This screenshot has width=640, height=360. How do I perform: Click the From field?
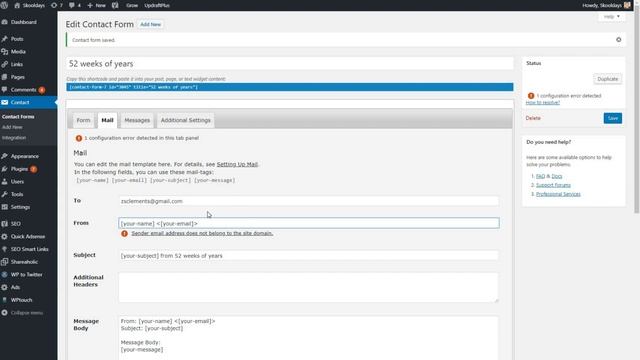pos(309,223)
